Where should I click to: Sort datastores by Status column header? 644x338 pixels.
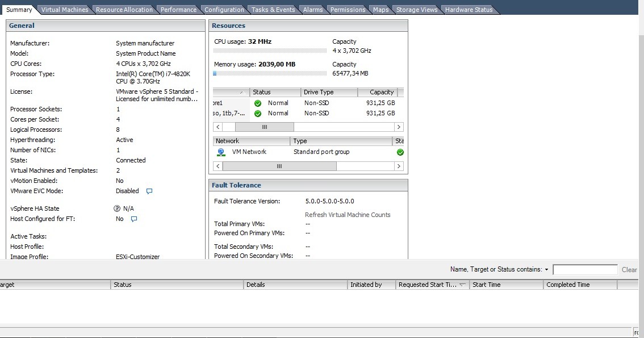pos(275,93)
